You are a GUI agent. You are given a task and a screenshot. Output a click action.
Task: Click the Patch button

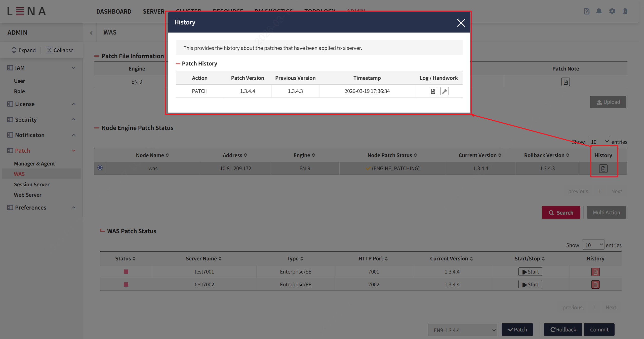(517, 330)
